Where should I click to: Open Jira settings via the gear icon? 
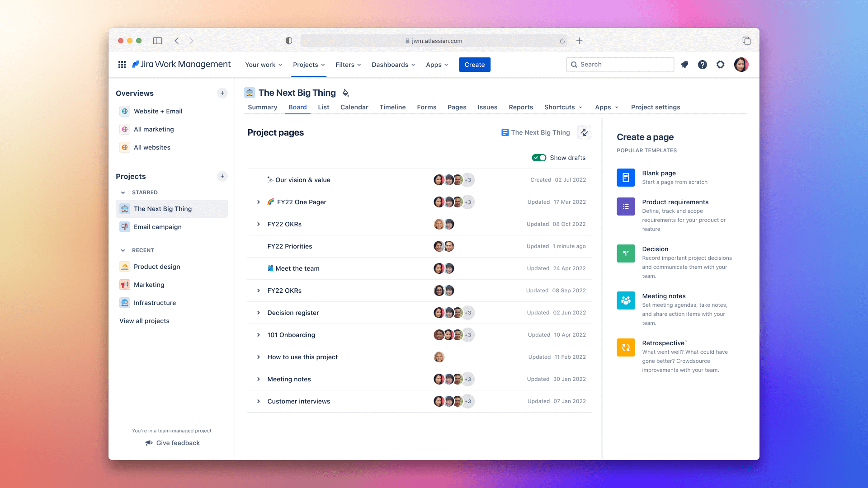pos(720,65)
